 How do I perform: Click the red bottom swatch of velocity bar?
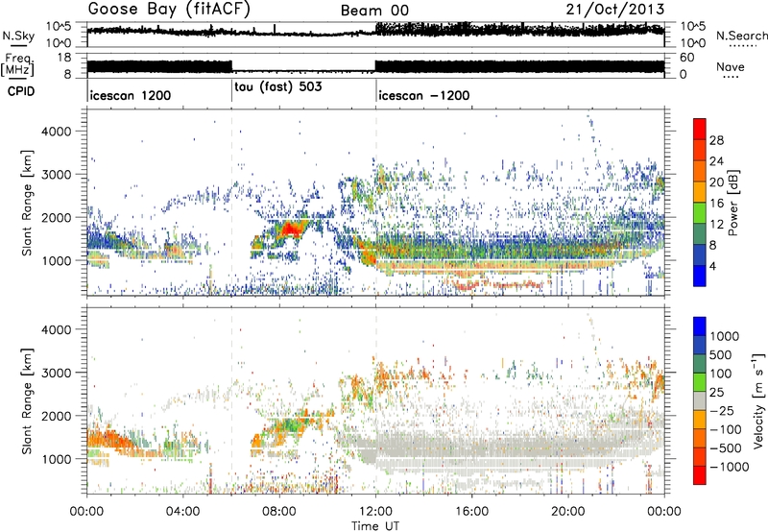(700, 474)
